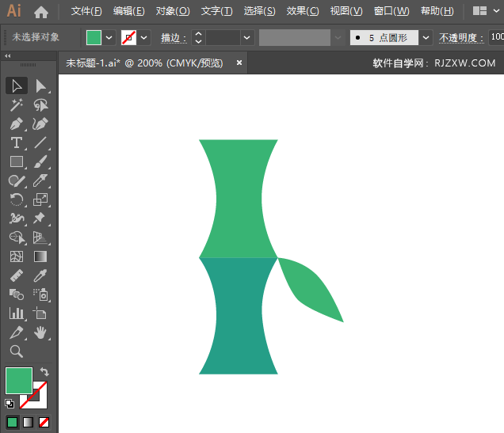The height and width of the screenshot is (433, 504).
Task: Click the 不透明度 opacity label
Action: (x=461, y=38)
